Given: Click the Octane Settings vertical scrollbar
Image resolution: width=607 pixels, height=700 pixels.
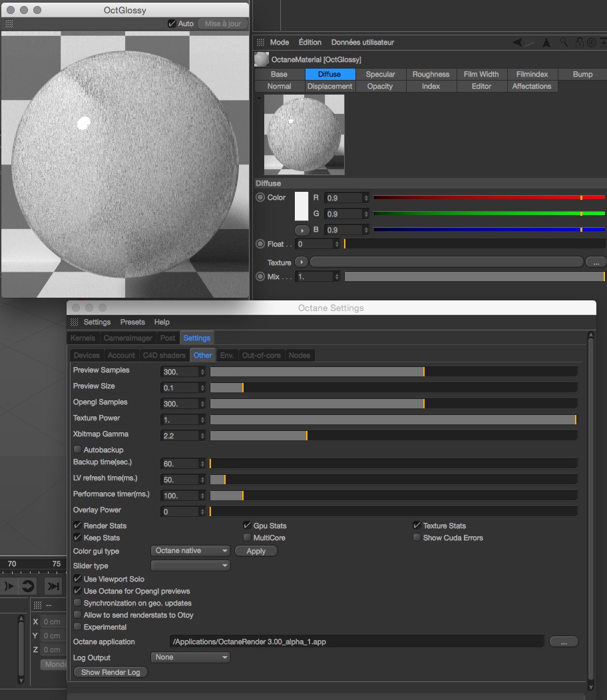Looking at the screenshot, I should 591,511.
